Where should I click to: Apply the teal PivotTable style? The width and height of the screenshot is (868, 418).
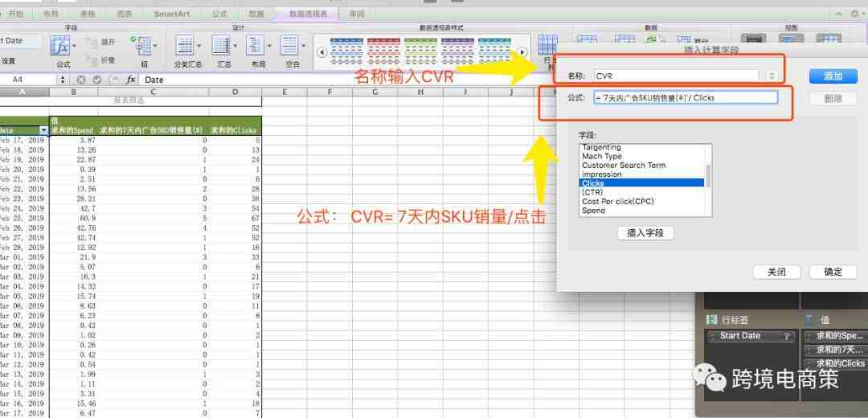click(x=495, y=51)
